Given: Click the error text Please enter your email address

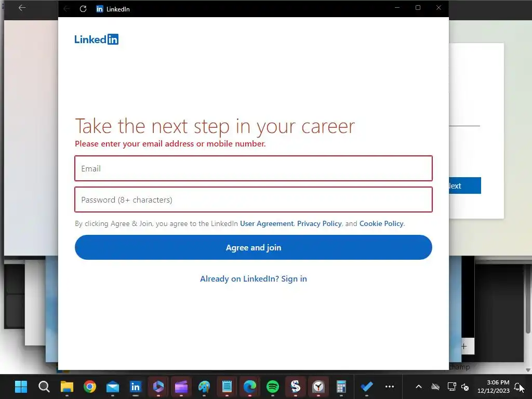Looking at the screenshot, I should [170, 144].
